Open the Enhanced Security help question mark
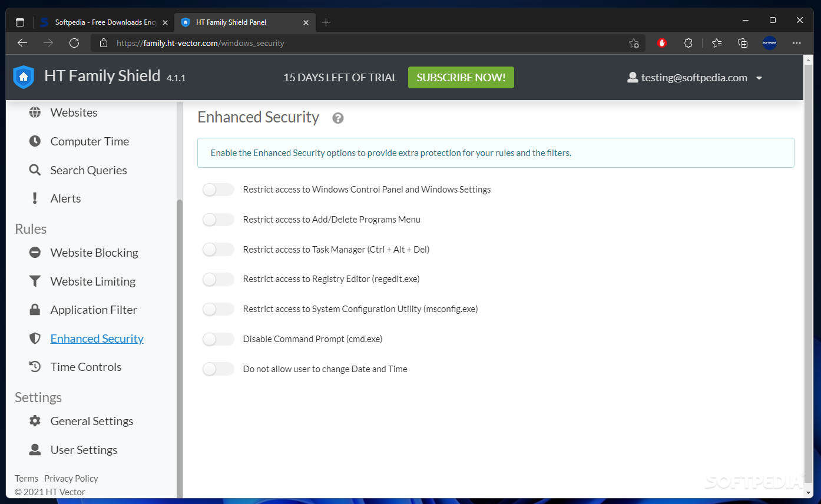This screenshot has height=504, width=821. [x=338, y=118]
